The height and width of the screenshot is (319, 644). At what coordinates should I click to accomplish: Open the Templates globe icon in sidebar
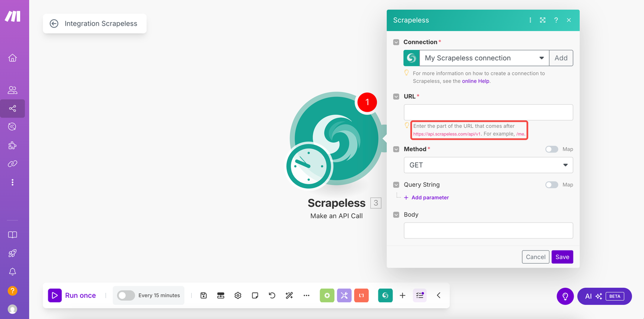click(13, 127)
